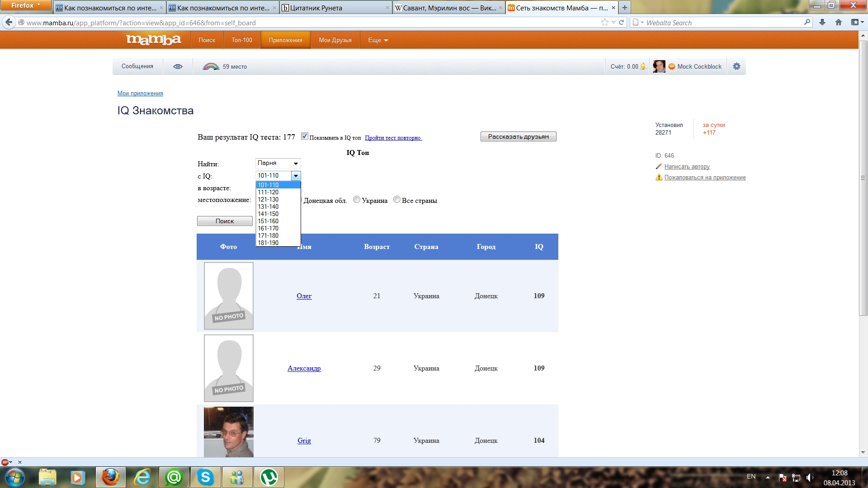Open the Мои Друзья navigation tab

click(335, 40)
